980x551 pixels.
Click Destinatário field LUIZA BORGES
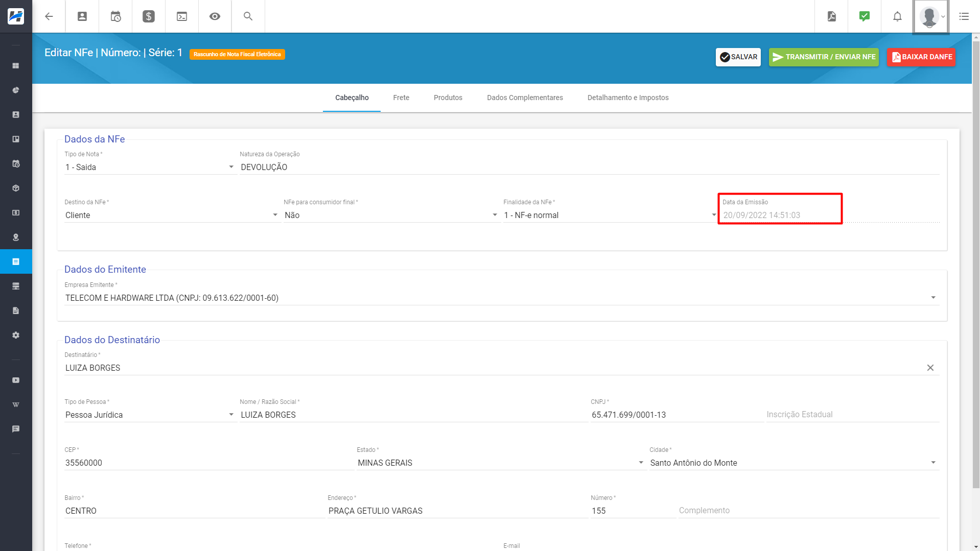tap(493, 368)
